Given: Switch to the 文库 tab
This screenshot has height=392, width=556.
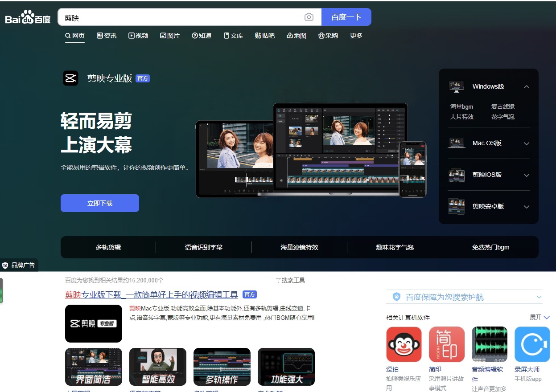Looking at the screenshot, I should coord(233,36).
